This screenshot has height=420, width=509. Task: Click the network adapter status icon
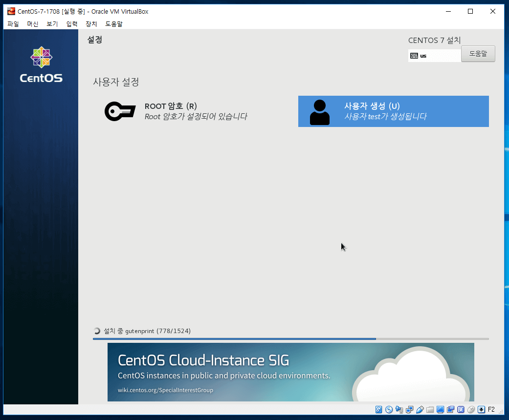(x=410, y=409)
